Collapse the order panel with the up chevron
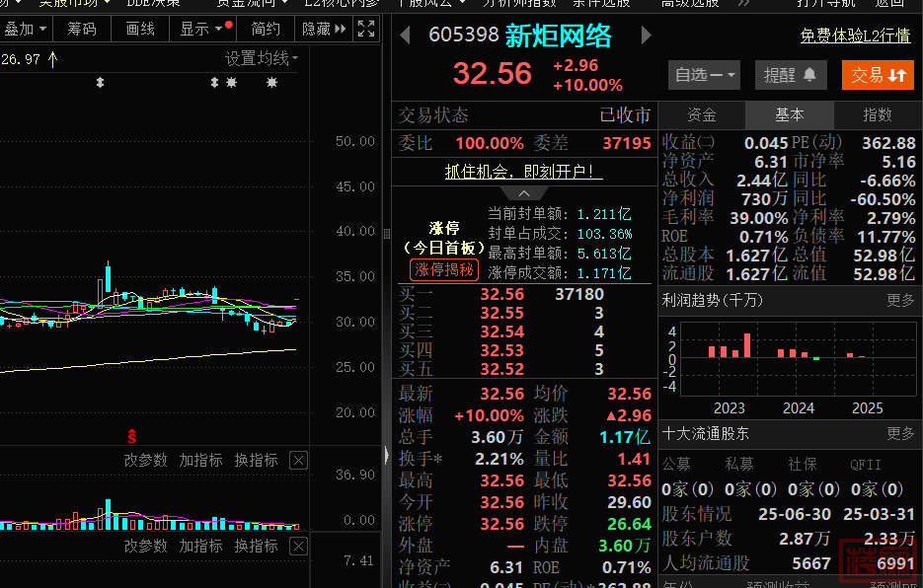Screen dimensions: 923x588 (x=524, y=193)
